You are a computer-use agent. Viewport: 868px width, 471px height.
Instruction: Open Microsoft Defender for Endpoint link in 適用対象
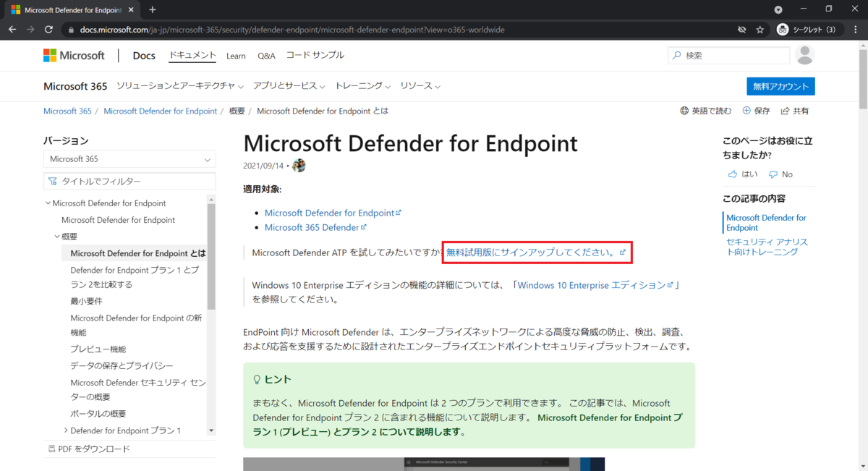tap(333, 213)
